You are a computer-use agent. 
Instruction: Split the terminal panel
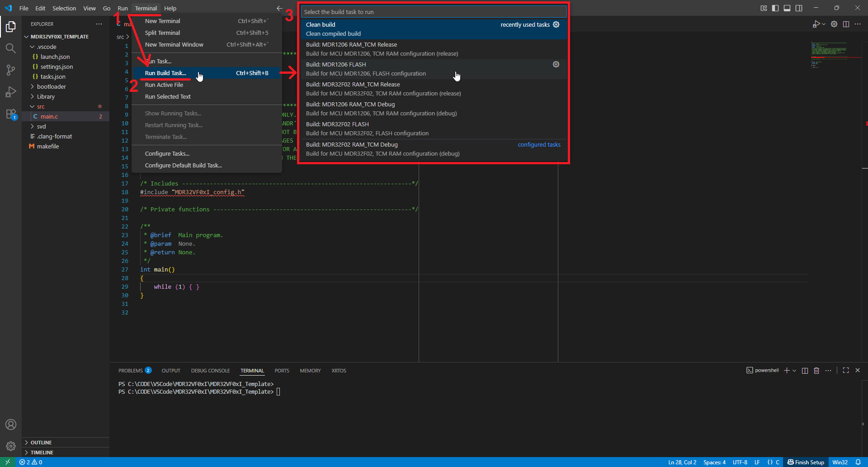tap(805, 371)
